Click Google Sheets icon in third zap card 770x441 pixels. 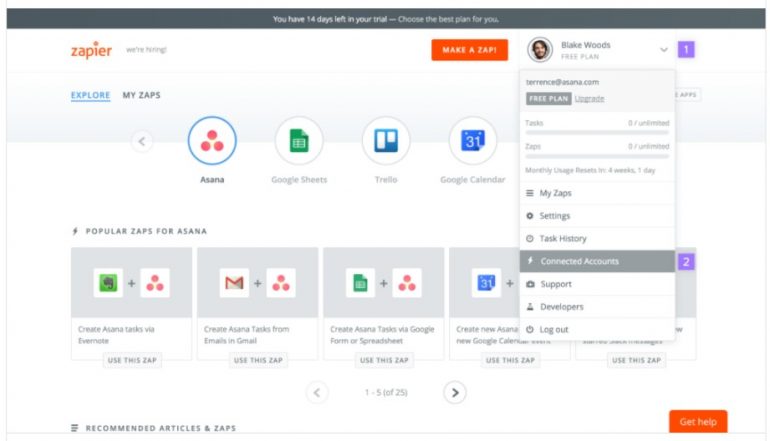click(x=360, y=283)
